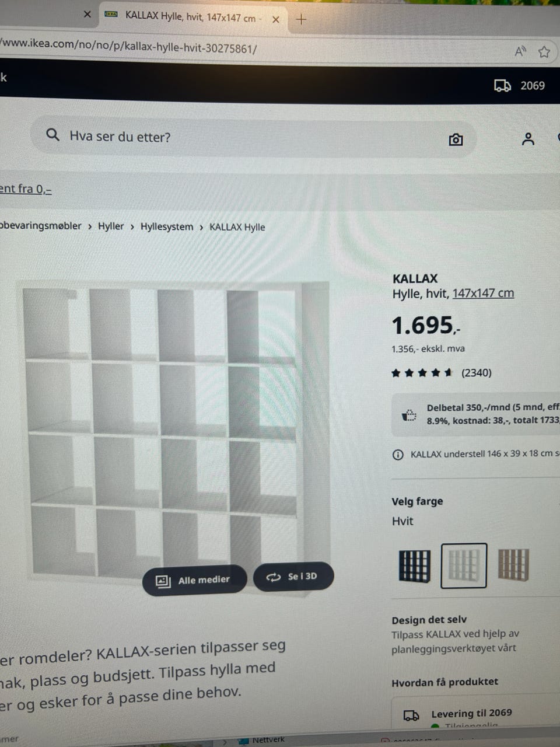
Task: Open the user profile icon
Action: pos(528,139)
